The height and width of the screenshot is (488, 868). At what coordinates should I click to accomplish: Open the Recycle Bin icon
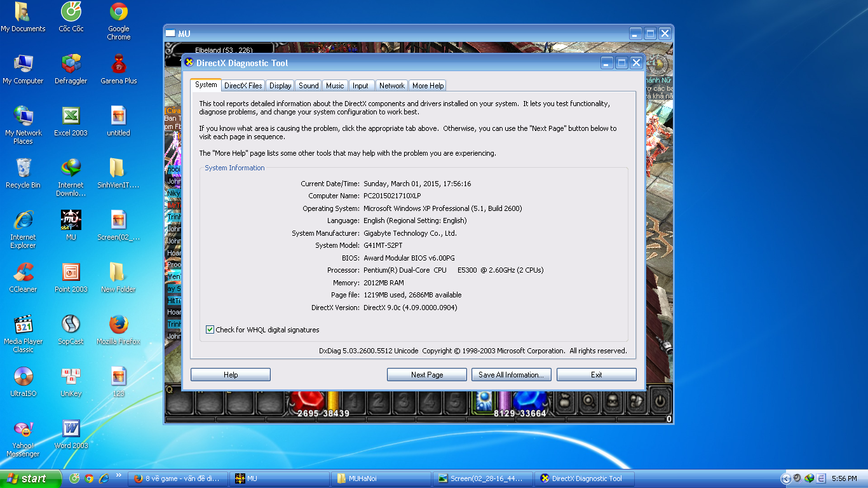23,173
